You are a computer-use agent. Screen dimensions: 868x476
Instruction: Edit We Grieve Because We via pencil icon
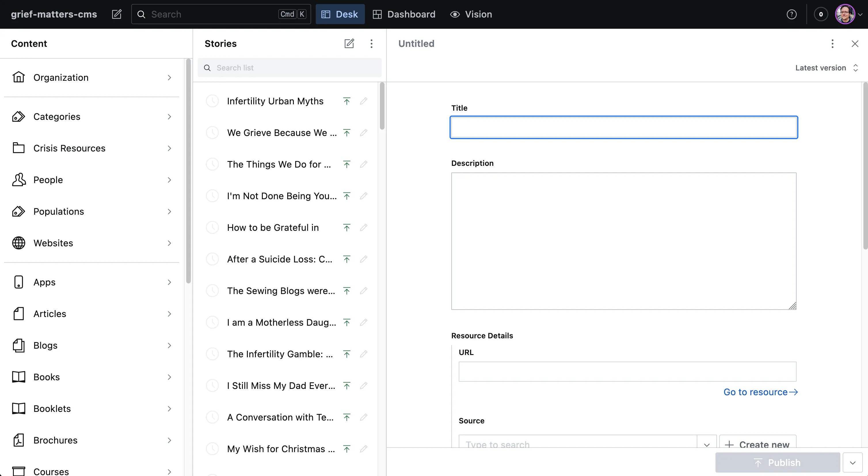tap(364, 132)
